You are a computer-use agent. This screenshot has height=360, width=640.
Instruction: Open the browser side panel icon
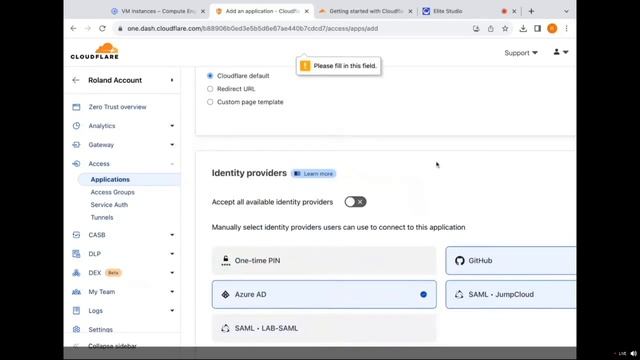tap(538, 29)
